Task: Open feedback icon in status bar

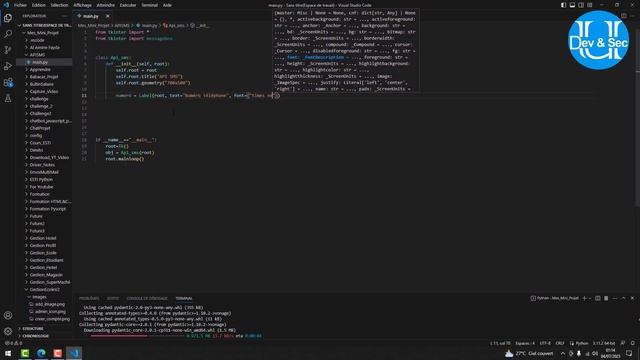Action: point(623,343)
